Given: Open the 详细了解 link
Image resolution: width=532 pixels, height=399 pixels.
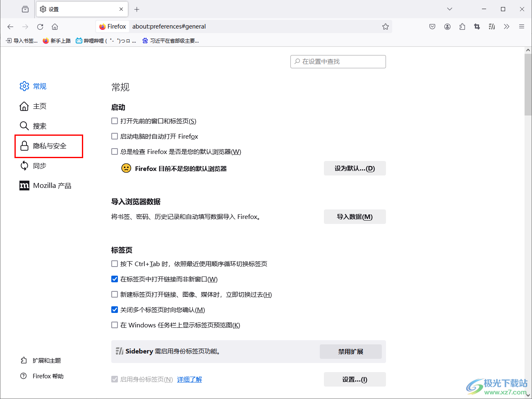Looking at the screenshot, I should [189, 380].
